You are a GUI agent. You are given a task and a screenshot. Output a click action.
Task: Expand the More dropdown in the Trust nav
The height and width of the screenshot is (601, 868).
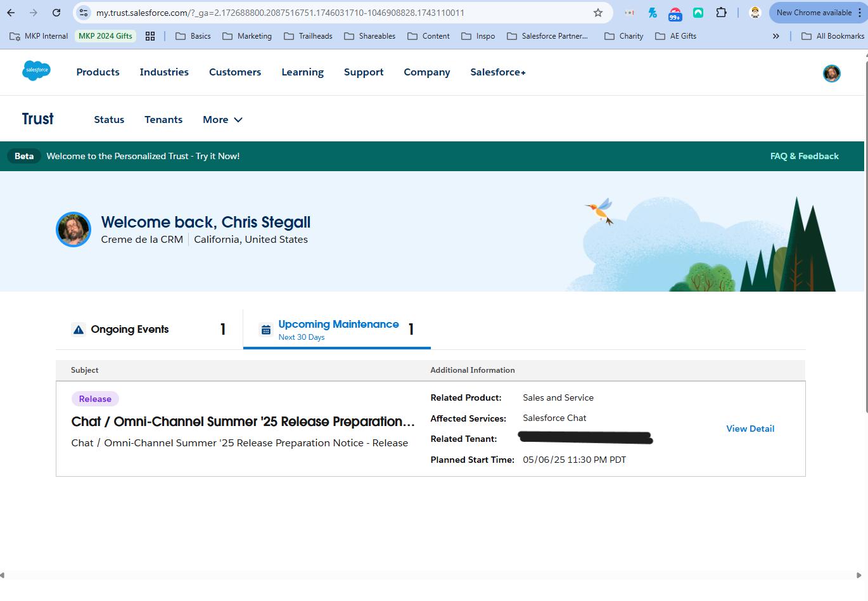tap(222, 120)
